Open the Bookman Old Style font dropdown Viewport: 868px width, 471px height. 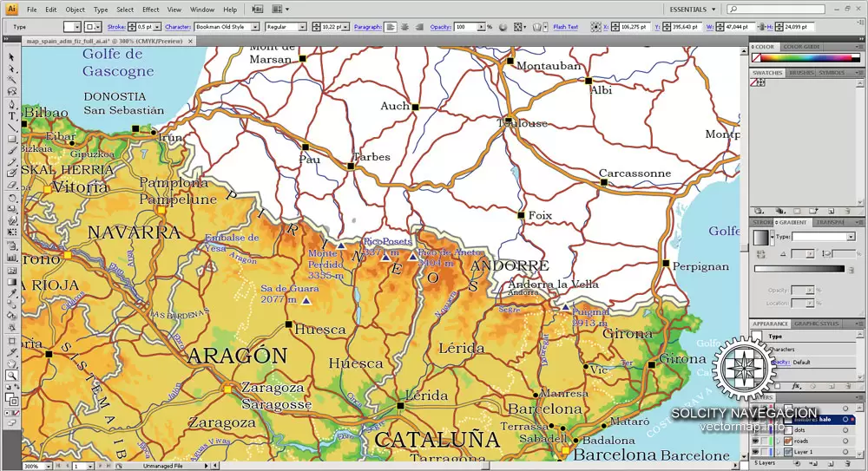pyautogui.click(x=255, y=27)
